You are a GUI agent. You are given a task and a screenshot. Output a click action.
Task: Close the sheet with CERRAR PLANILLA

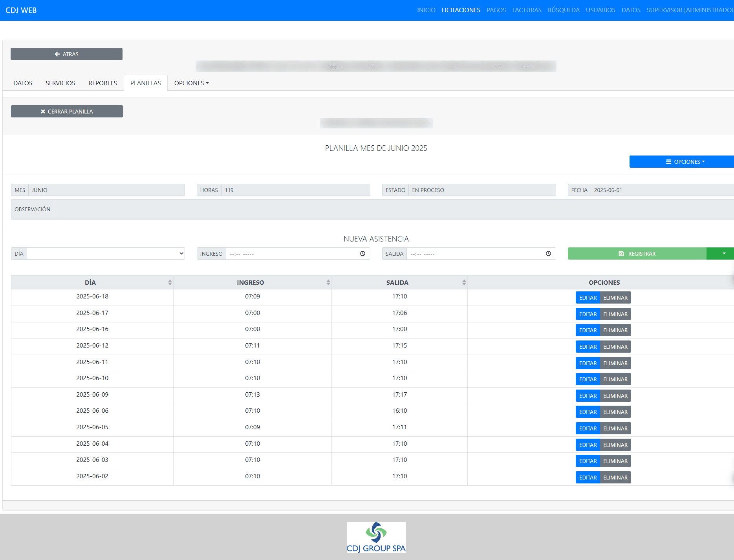click(x=67, y=112)
